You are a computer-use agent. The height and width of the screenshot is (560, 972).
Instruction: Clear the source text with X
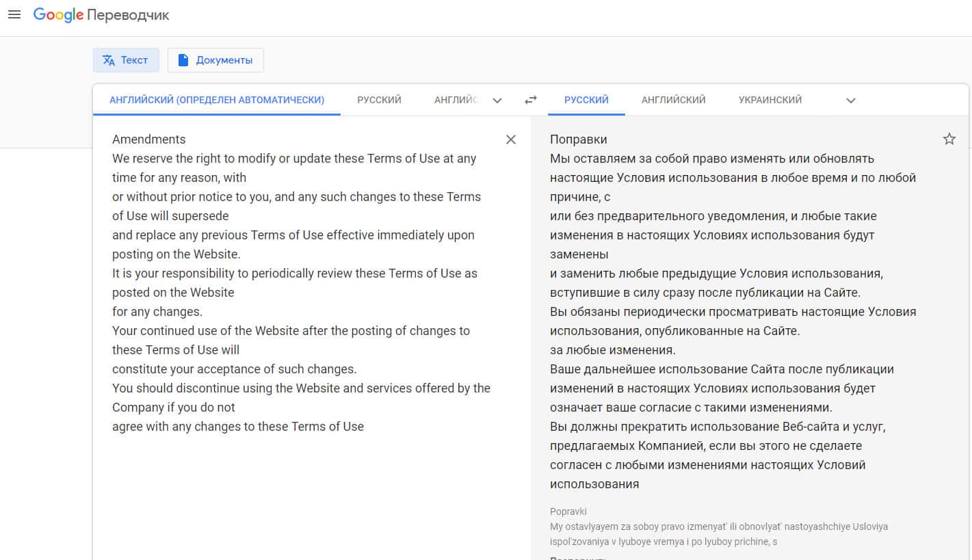click(510, 139)
